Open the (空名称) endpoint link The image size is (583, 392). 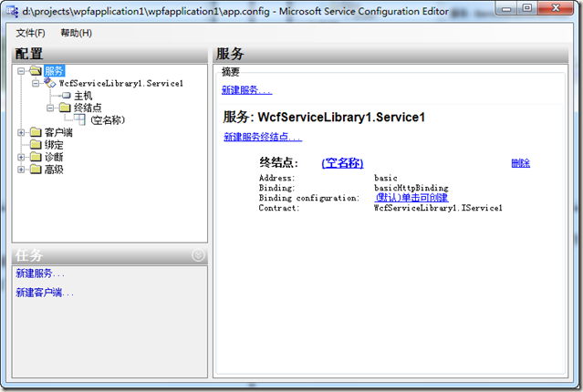342,163
